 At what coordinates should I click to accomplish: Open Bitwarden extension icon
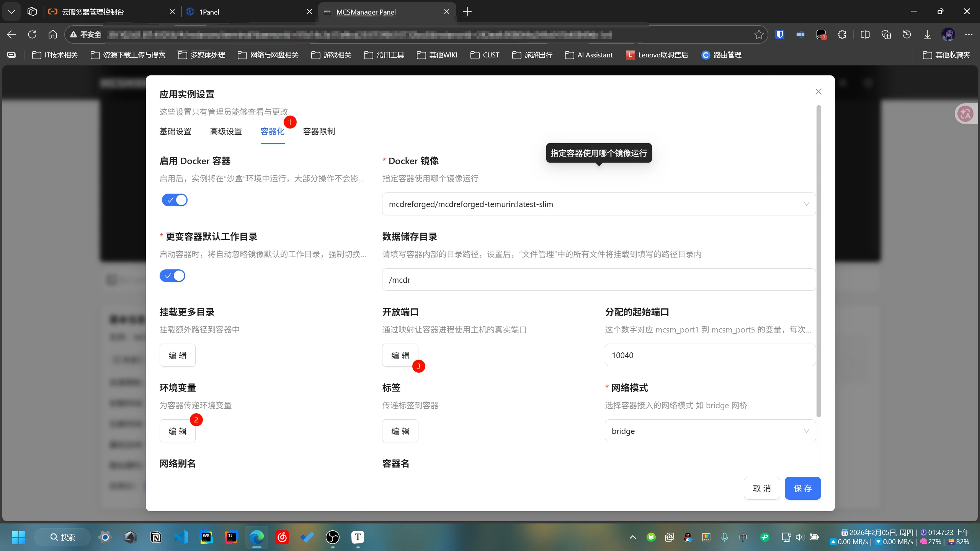pos(780,34)
